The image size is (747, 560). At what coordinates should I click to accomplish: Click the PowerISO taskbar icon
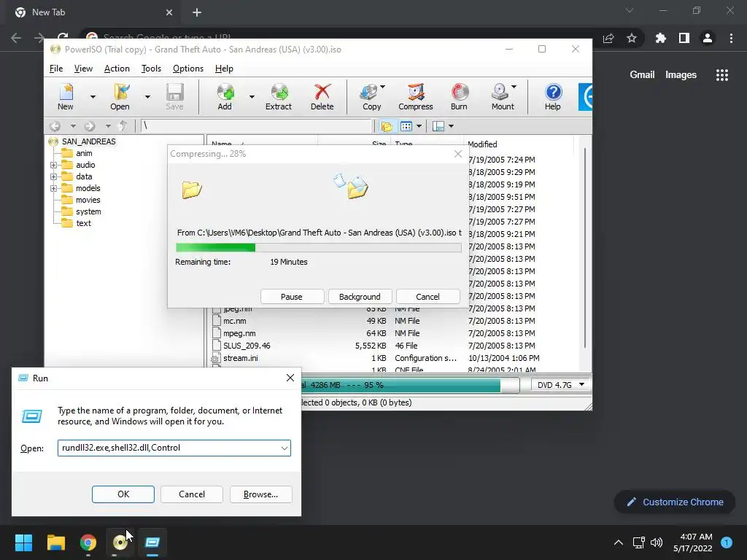pos(120,542)
